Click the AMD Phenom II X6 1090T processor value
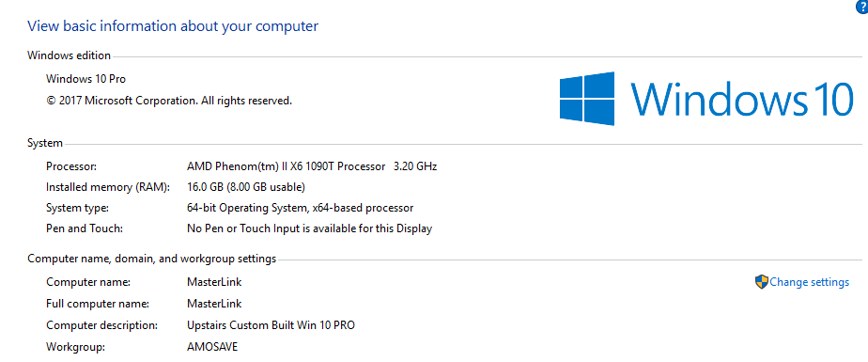868x362 pixels. point(312,166)
